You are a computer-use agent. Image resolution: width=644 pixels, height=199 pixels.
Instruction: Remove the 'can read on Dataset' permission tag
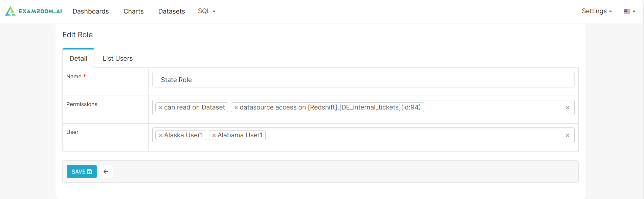161,107
